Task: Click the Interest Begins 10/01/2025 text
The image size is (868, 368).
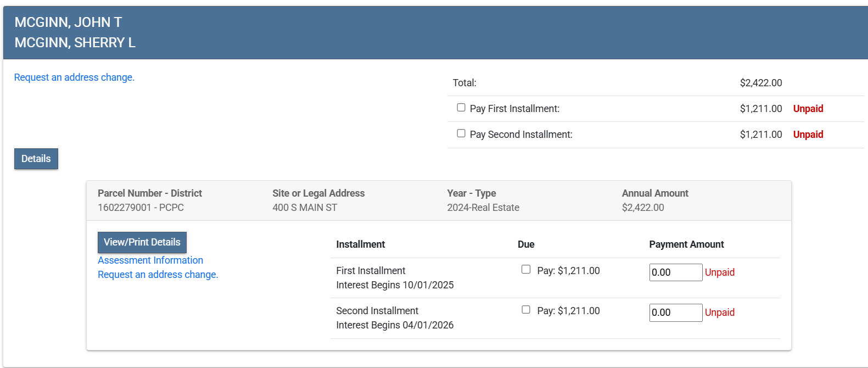Action: click(395, 285)
